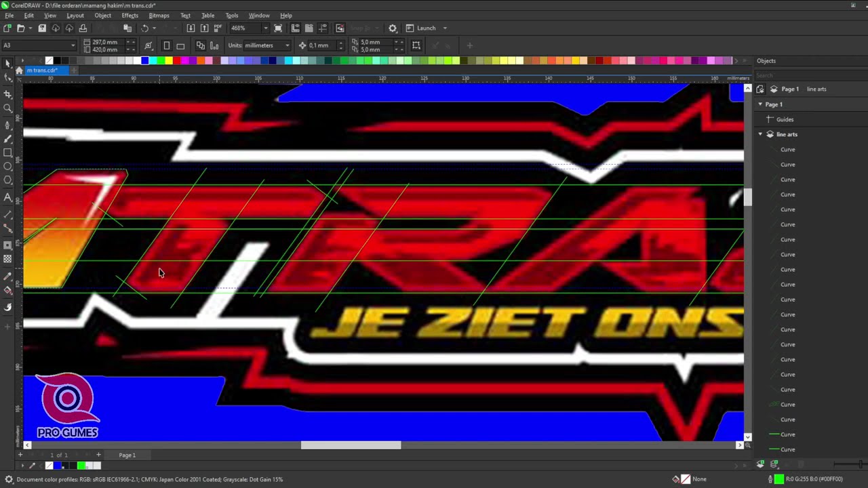This screenshot has width=868, height=488.
Task: Select the Artistic Media tool
Action: pyautogui.click(x=8, y=139)
